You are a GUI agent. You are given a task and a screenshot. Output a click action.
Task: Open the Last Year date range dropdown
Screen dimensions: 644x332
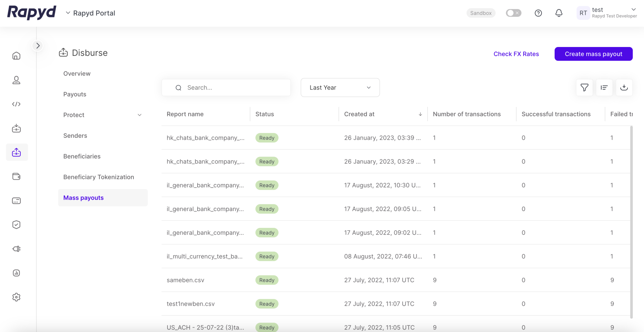340,87
